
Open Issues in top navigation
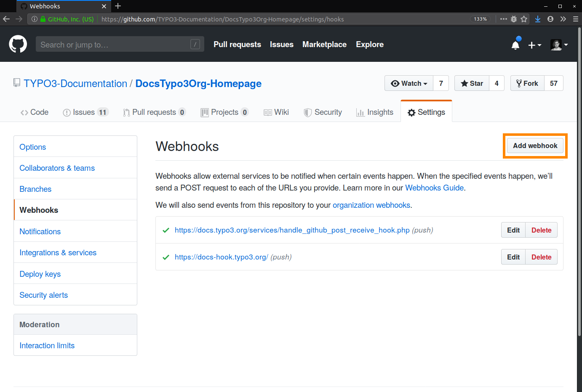pos(282,44)
